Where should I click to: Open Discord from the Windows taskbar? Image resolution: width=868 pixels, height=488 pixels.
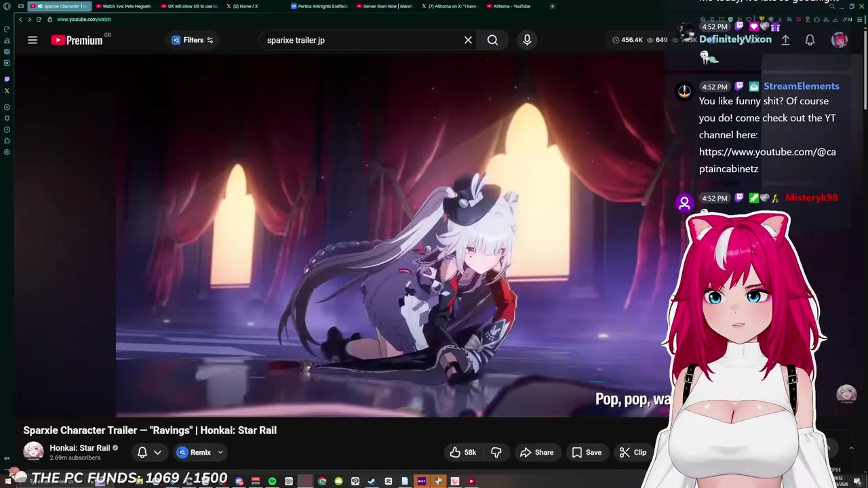(x=239, y=481)
